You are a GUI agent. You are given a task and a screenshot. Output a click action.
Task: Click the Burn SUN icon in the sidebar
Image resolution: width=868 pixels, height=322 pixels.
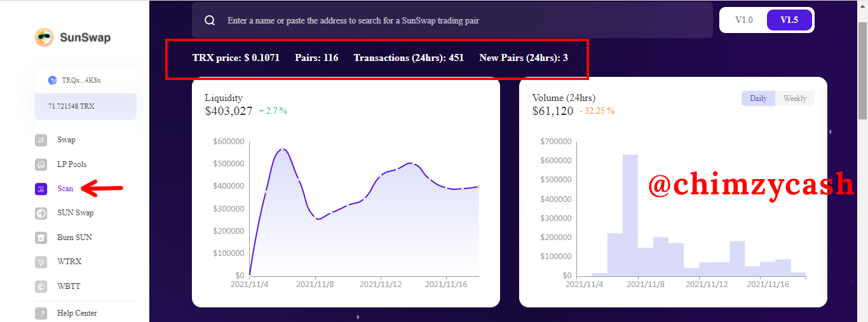tap(41, 238)
